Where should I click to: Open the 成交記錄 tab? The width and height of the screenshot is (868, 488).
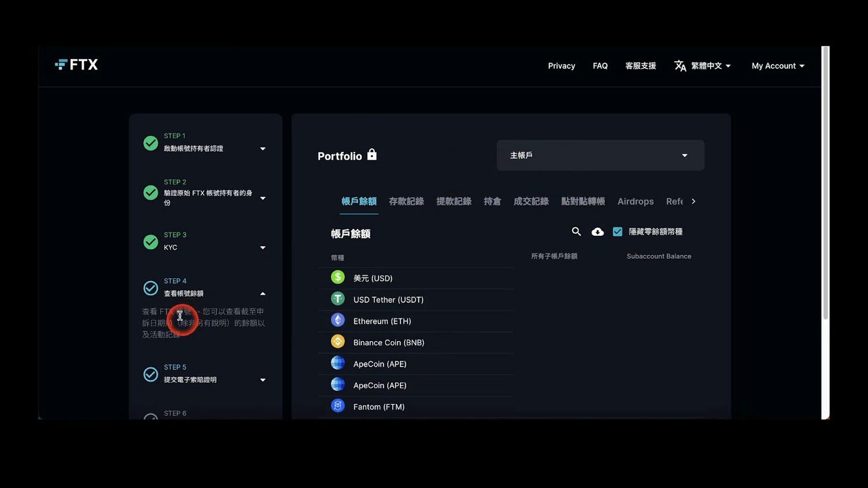531,201
